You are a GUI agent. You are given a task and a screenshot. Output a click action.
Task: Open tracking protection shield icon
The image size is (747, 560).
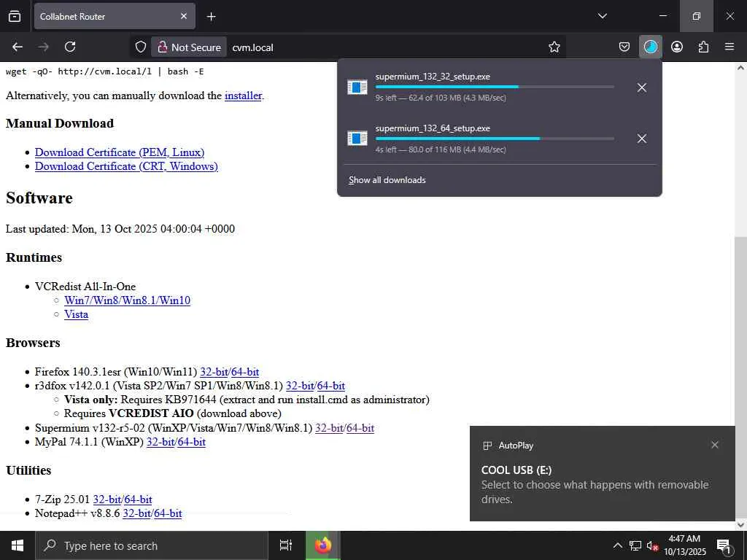[x=141, y=47]
